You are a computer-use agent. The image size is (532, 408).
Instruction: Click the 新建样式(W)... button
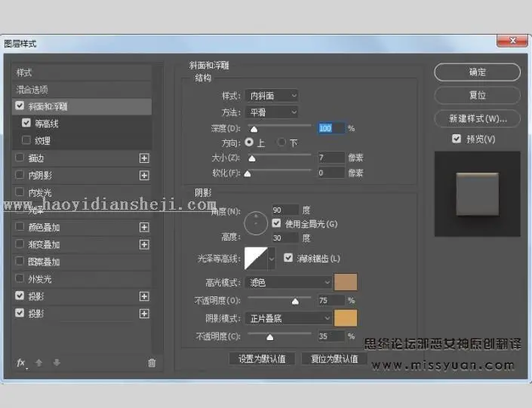click(477, 118)
